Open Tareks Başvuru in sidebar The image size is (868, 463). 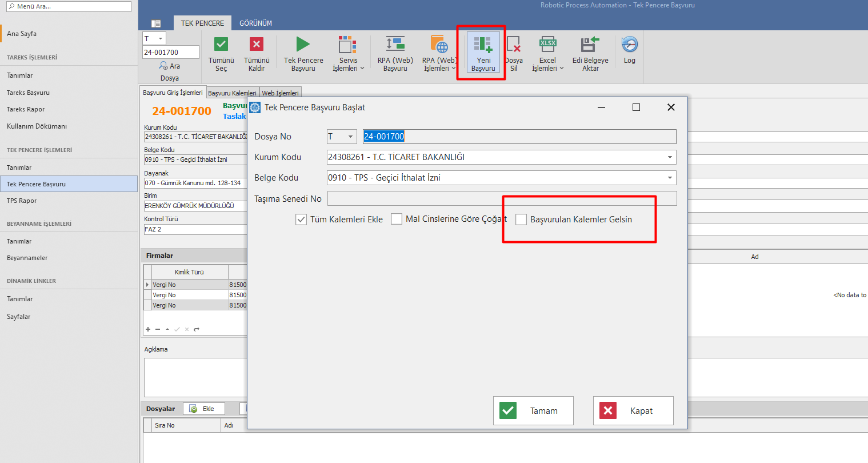(28, 93)
